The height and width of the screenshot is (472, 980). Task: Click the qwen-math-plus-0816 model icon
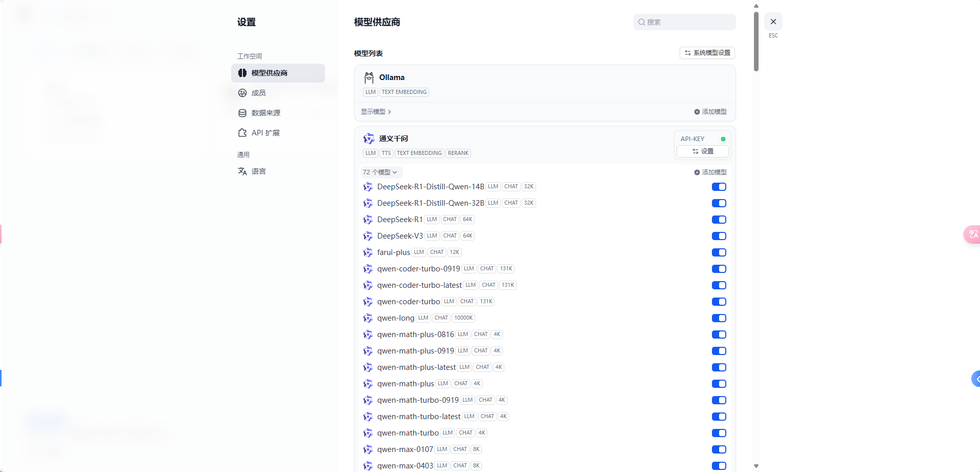(x=368, y=335)
